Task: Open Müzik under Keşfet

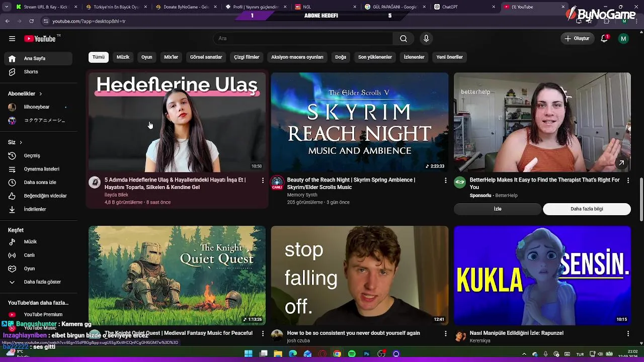Action: [38, 242]
